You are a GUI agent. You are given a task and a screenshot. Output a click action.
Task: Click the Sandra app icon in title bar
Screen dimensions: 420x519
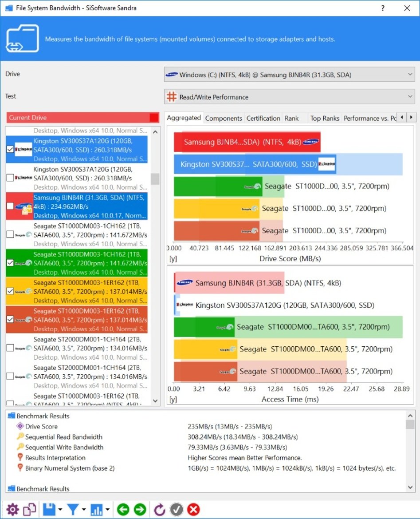click(x=9, y=8)
